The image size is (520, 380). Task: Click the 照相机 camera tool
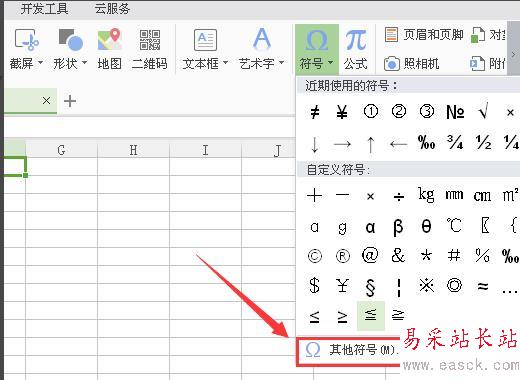pos(411,63)
